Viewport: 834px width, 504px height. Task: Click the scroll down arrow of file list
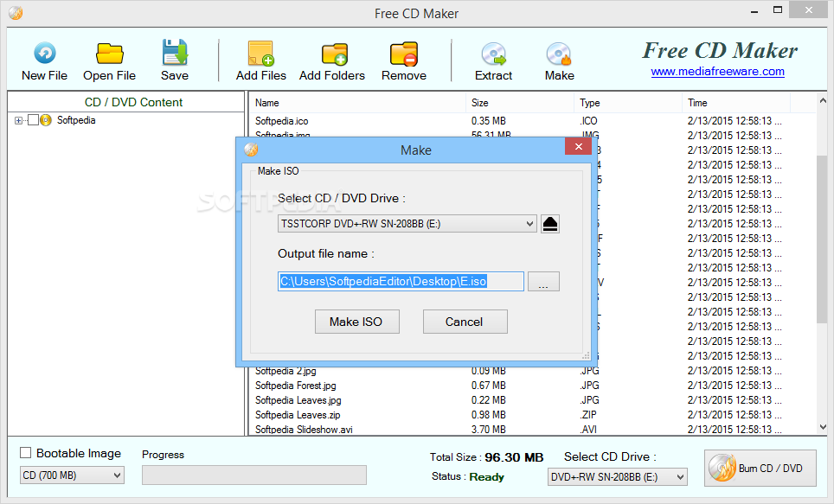(823, 427)
